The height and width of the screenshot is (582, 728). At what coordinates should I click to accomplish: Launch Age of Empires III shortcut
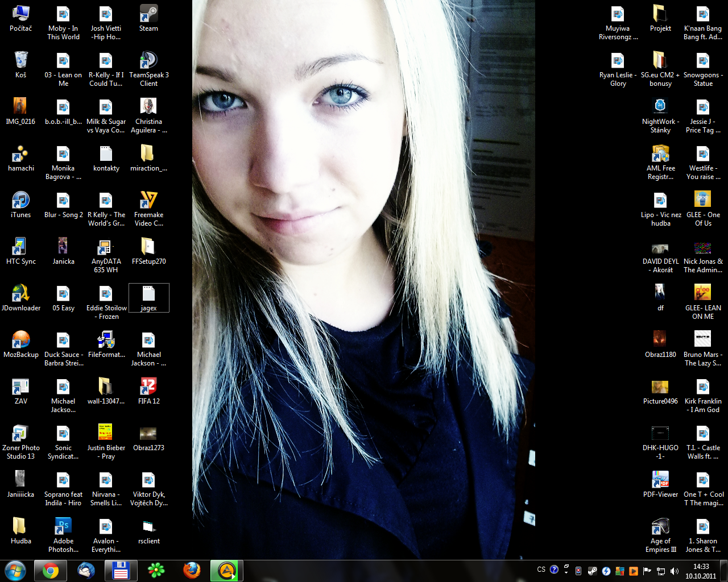coord(660,535)
